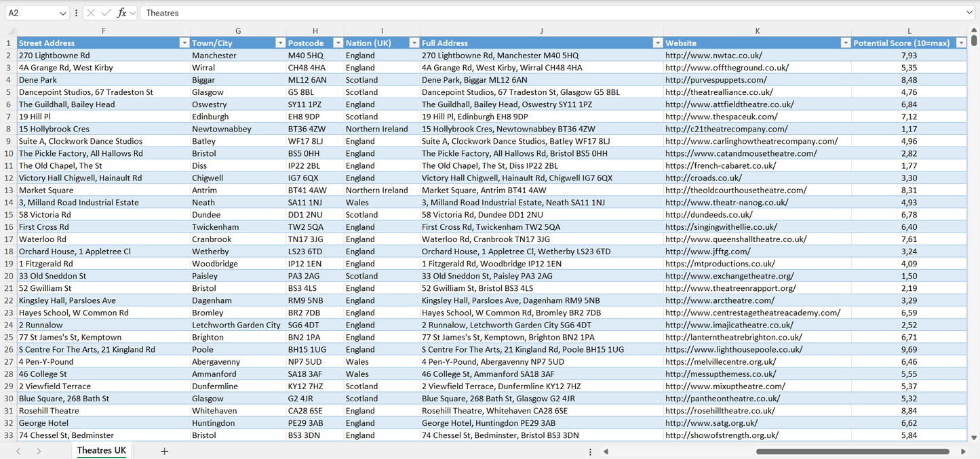Open the fx function dropdown chevron
Screen dimensions: 980x459
click(x=132, y=12)
